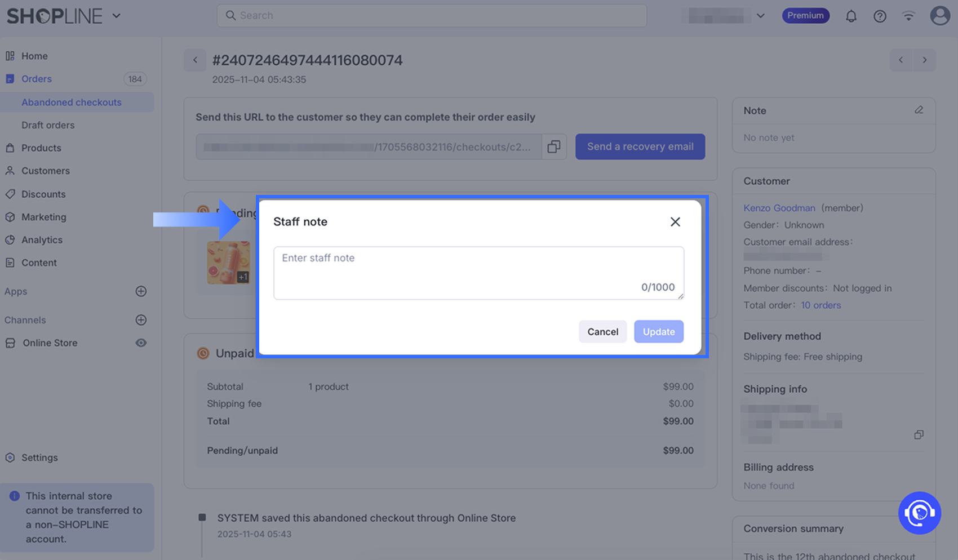The width and height of the screenshot is (958, 560).
Task: Open the live chat support bubble
Action: tap(919, 513)
